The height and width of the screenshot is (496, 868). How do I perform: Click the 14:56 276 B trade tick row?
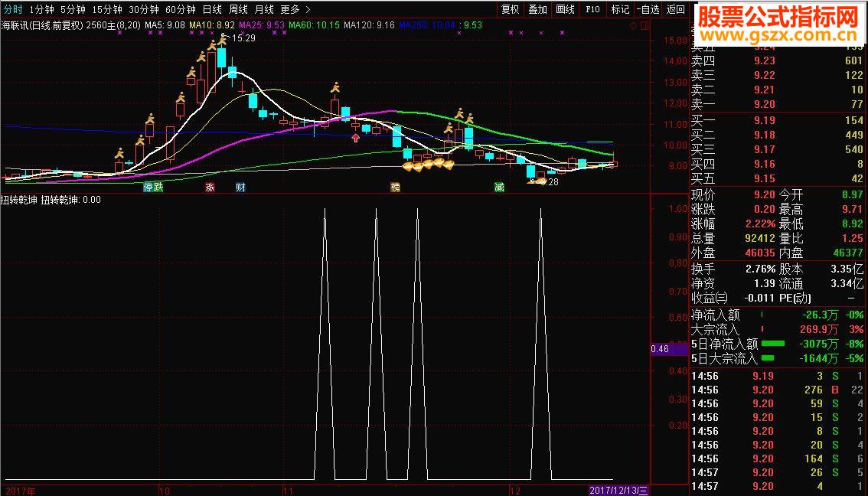(777, 390)
